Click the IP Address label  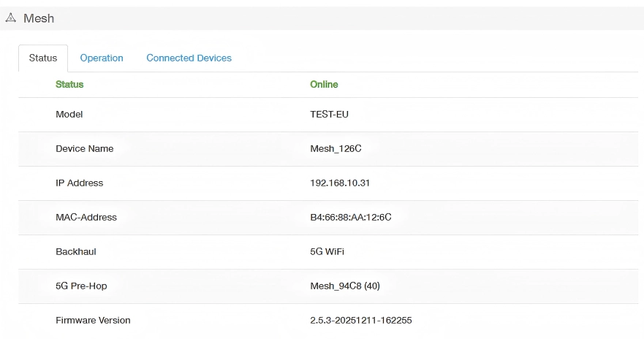[x=80, y=183]
